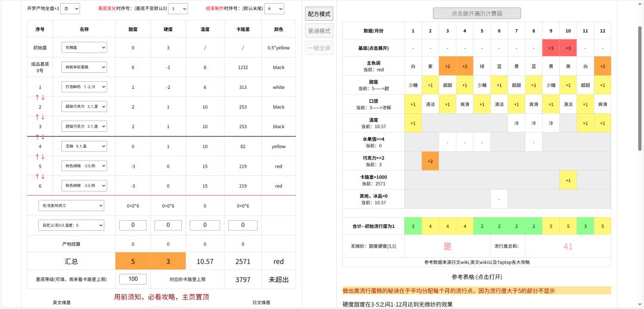Viewport: 644px width, 309px height.
Task: Click the 汇总 label
Action: [x=72, y=261]
